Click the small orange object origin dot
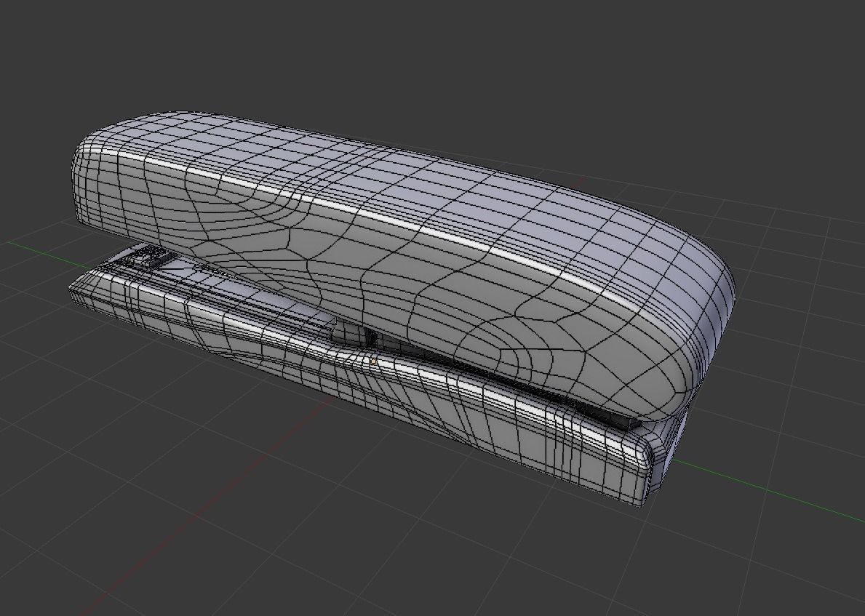Image resolution: width=865 pixels, height=616 pixels. tap(373, 361)
